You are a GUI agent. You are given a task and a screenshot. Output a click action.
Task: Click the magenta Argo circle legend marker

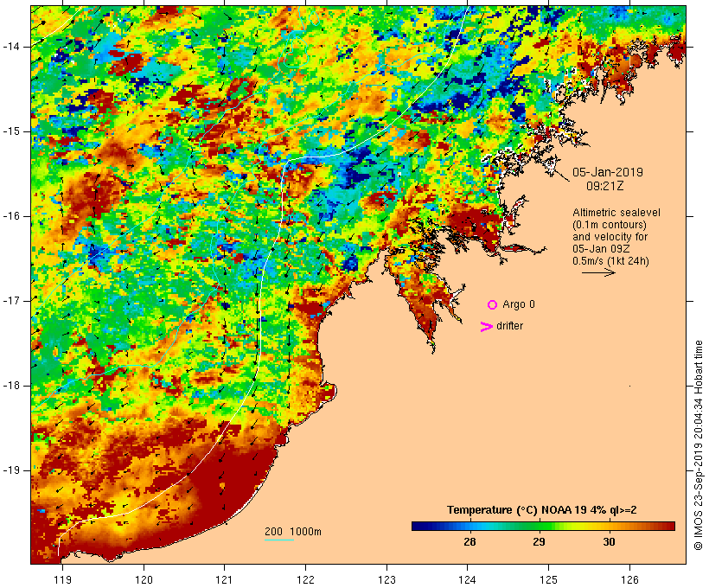click(493, 305)
